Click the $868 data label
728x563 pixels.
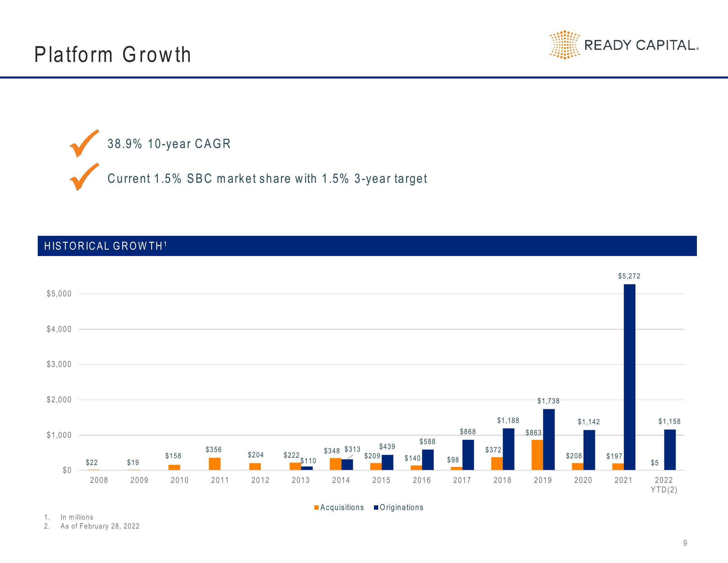tap(468, 432)
